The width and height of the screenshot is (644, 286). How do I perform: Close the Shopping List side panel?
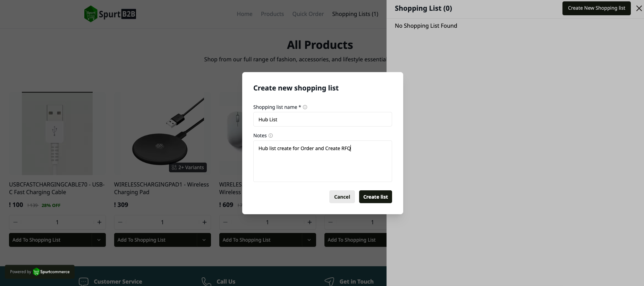point(639,8)
